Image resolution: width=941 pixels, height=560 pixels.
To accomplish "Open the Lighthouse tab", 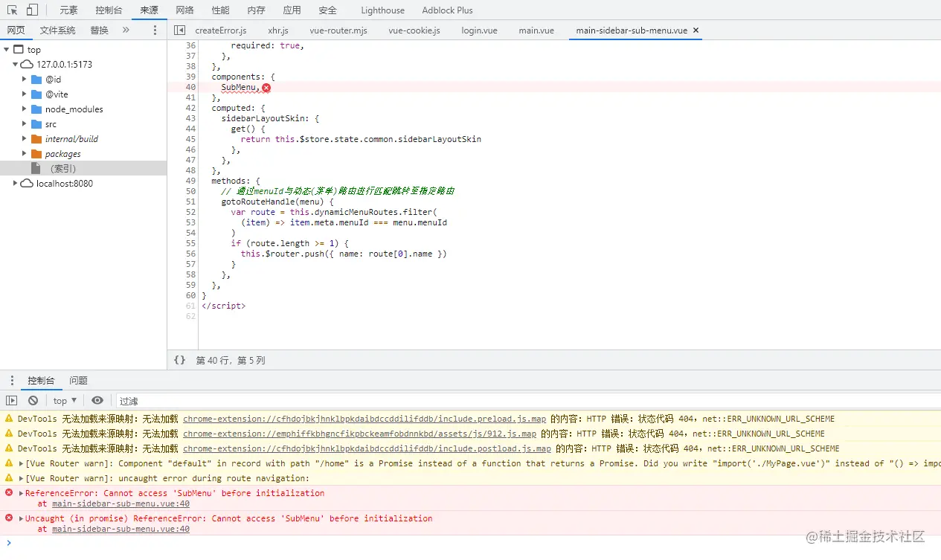I will (382, 10).
